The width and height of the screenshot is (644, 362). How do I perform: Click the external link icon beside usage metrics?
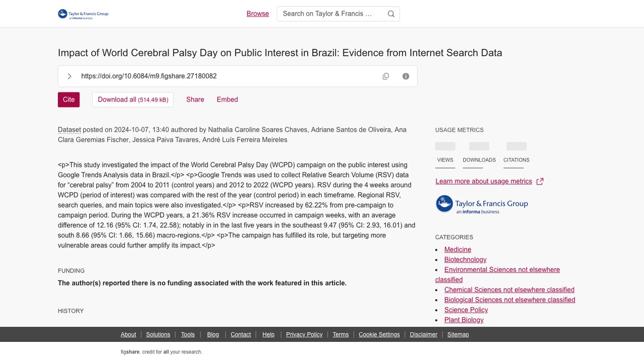(540, 182)
